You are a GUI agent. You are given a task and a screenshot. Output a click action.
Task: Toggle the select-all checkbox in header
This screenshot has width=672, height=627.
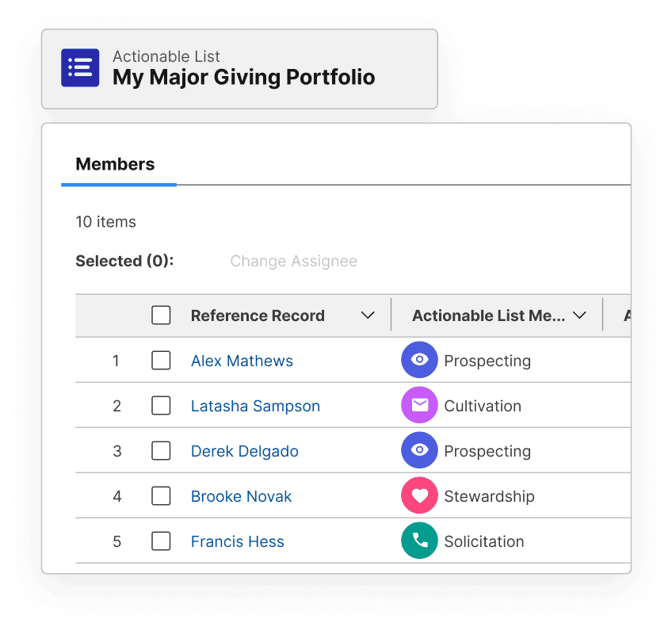(161, 315)
